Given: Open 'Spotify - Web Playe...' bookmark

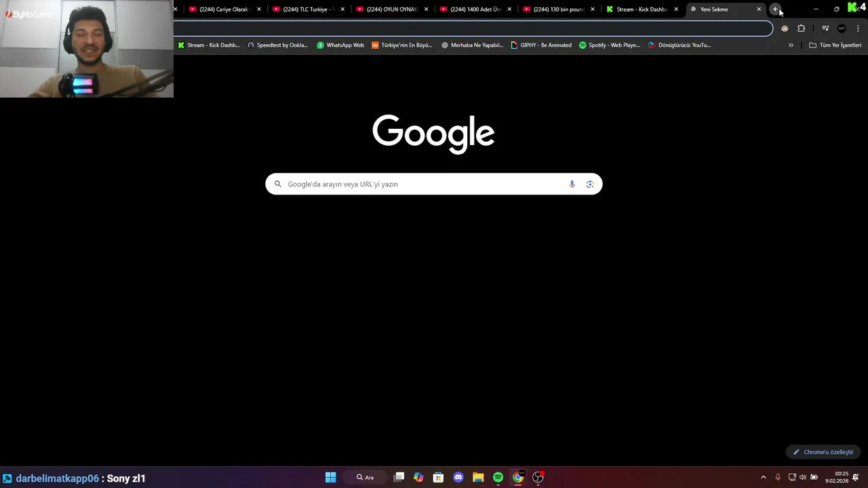Looking at the screenshot, I should [610, 45].
